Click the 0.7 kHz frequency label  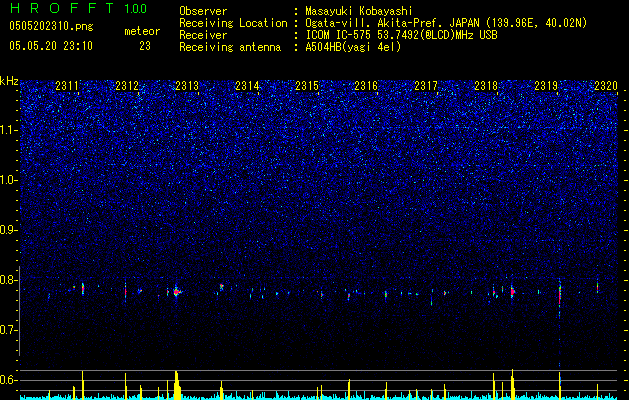coord(9,330)
